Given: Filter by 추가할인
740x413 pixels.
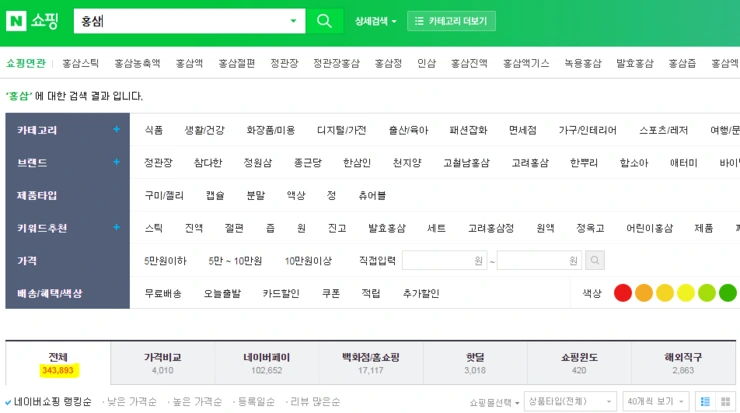Looking at the screenshot, I should 420,293.
